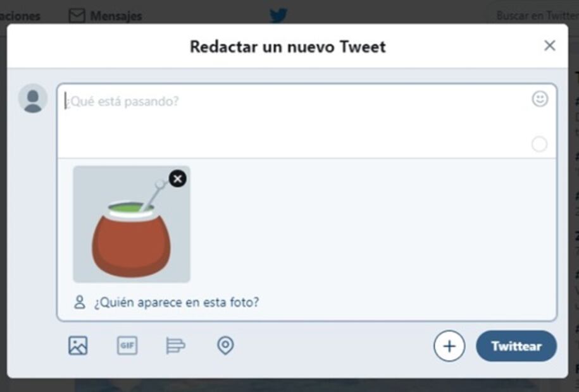Click the character count circle indicator
The image size is (579, 392).
click(x=539, y=144)
